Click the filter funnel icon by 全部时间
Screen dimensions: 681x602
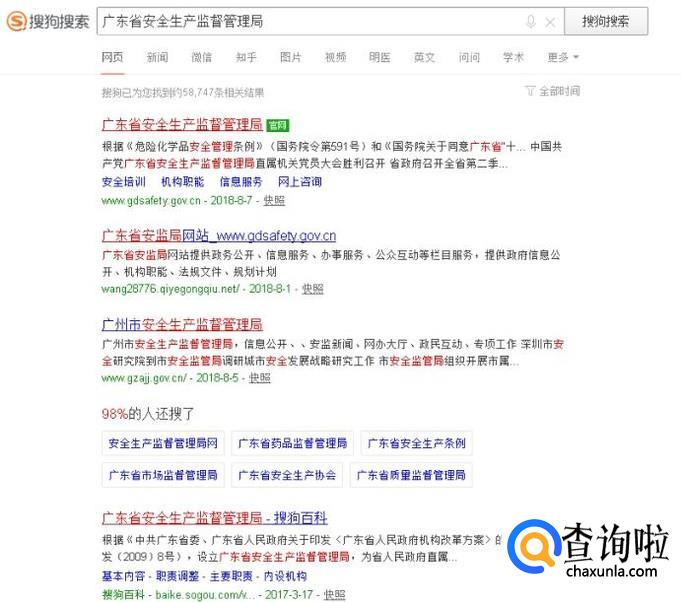[530, 91]
